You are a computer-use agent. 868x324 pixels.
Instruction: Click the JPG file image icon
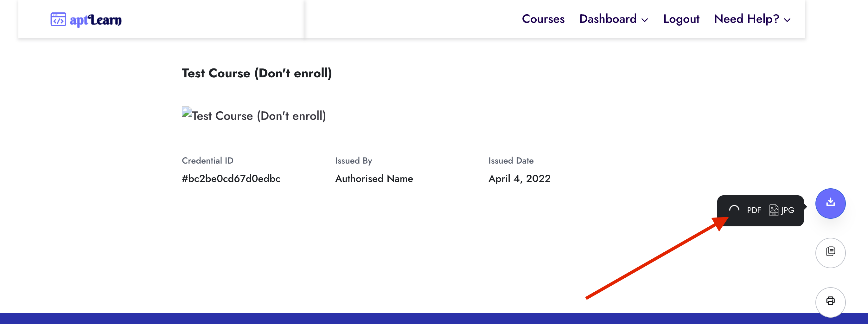[774, 210]
